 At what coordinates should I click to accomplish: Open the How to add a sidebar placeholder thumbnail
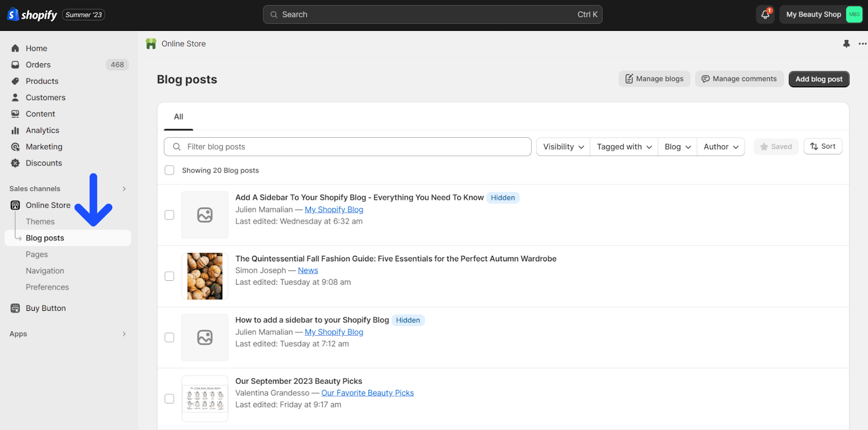[x=205, y=337]
